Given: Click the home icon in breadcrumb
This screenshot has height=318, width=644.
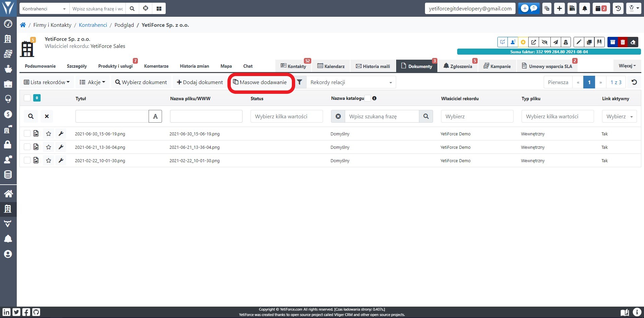Looking at the screenshot, I should click(23, 25).
